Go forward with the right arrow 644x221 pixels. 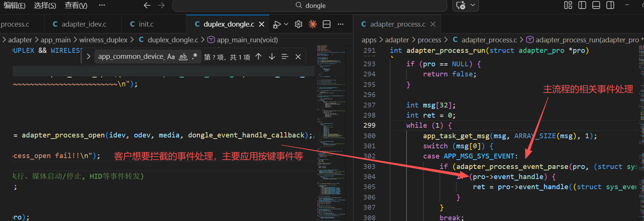(161, 5)
